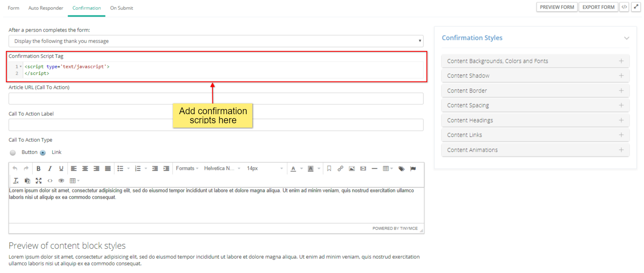This screenshot has width=644, height=273.
Task: Click the PREVIEW FORM button
Action: coord(557,7)
